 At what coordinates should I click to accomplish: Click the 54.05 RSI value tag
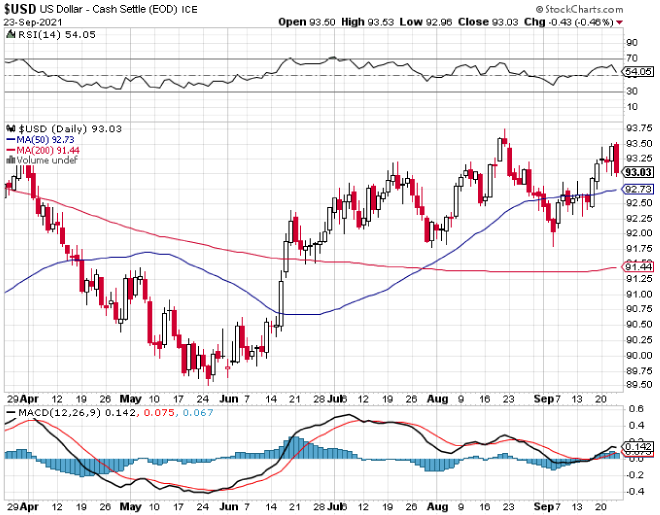(x=638, y=72)
